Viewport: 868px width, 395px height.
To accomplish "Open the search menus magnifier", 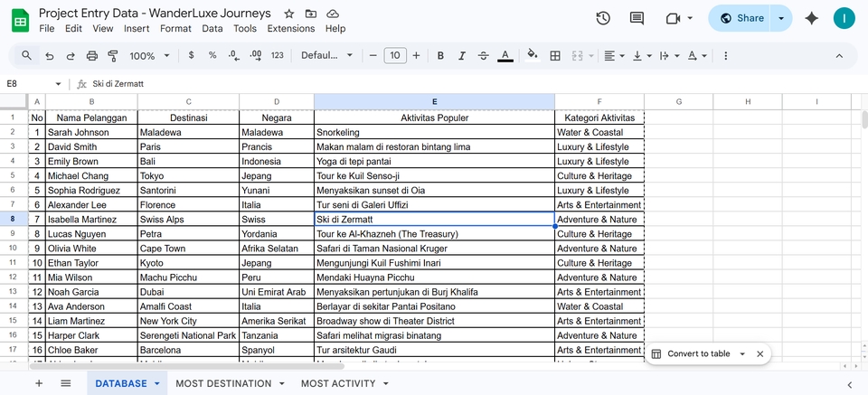I will click(26, 55).
